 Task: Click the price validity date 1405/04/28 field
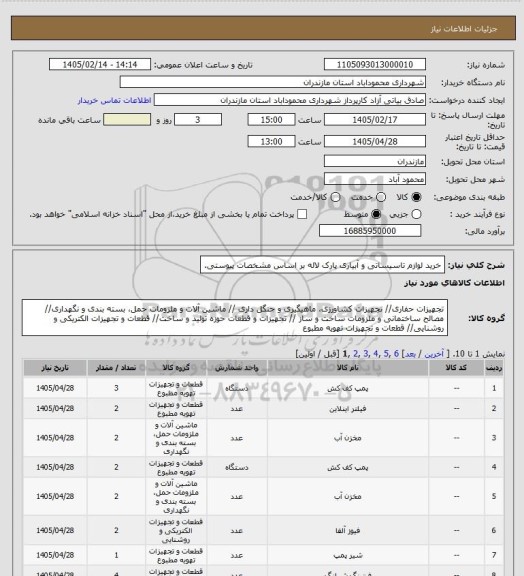tap(375, 141)
